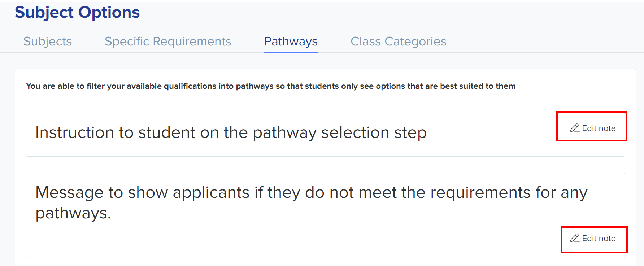Select the Pathways tab

coord(291,42)
